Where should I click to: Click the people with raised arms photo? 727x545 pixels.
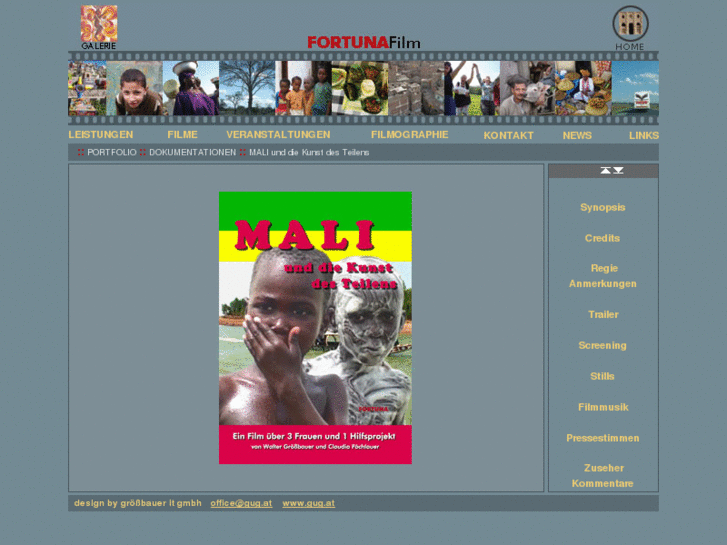[x=472, y=88]
